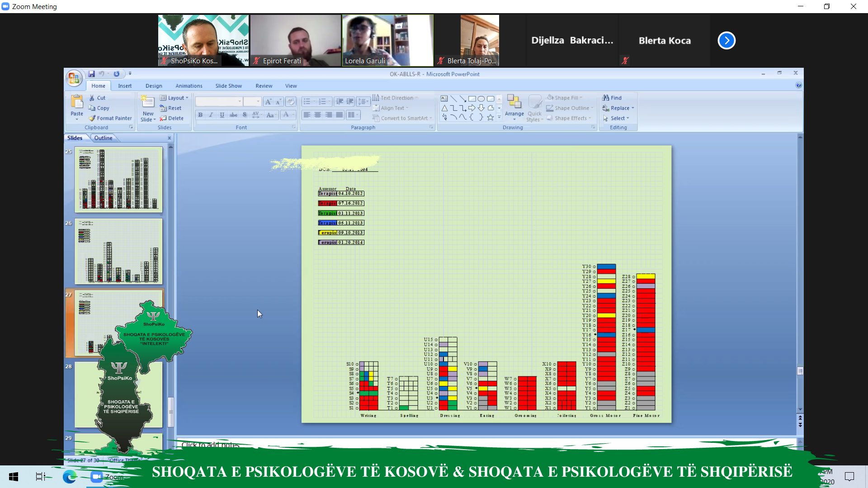The image size is (868, 488).
Task: Select slide 26 thumbnail
Action: (x=118, y=251)
